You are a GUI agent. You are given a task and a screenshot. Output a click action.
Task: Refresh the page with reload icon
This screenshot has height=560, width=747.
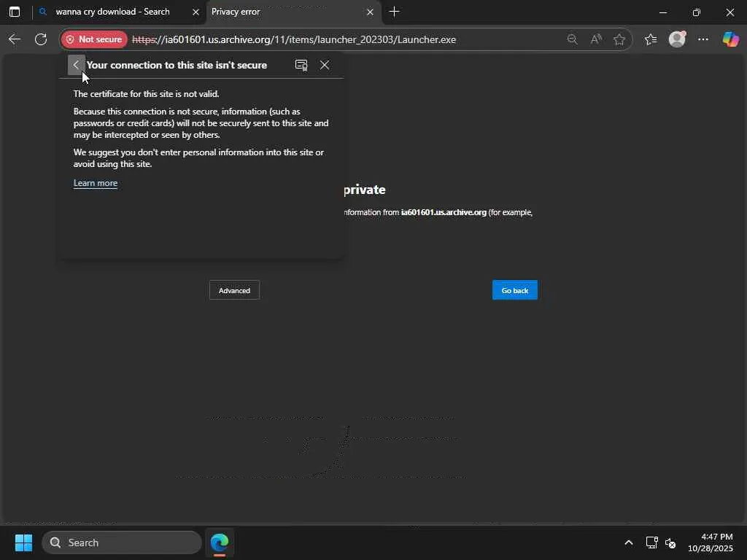pos(41,39)
